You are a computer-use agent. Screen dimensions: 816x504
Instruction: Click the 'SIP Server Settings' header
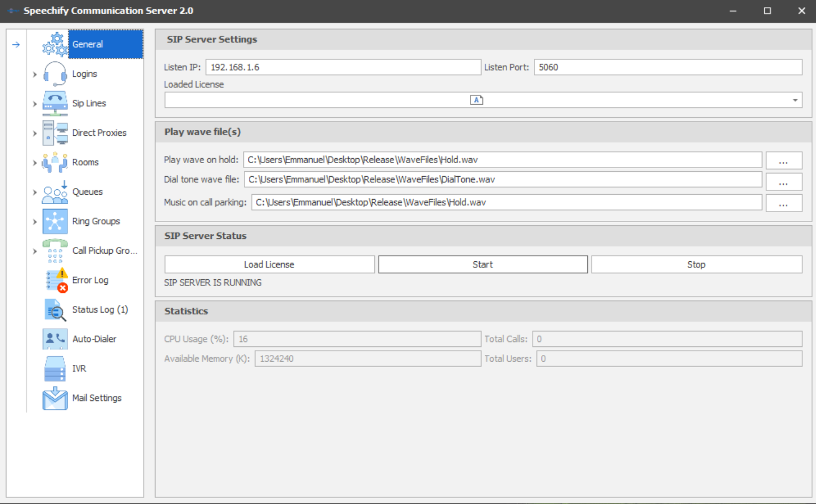click(x=212, y=39)
